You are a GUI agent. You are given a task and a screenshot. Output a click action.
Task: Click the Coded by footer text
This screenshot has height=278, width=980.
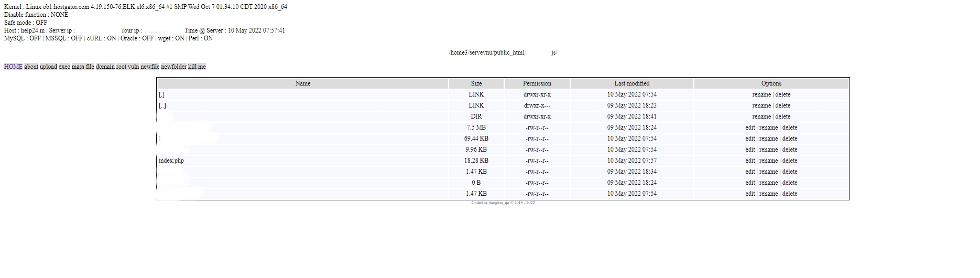(x=503, y=203)
